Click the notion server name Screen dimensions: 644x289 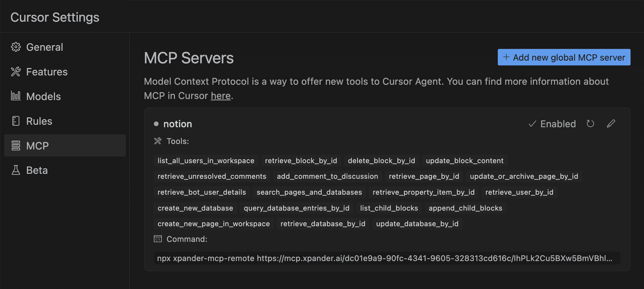pos(178,124)
